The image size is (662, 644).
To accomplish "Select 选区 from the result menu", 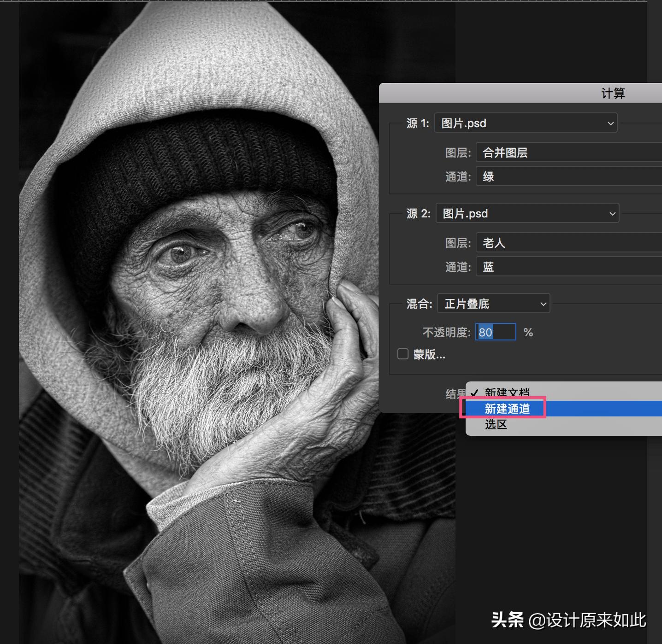I will click(496, 424).
